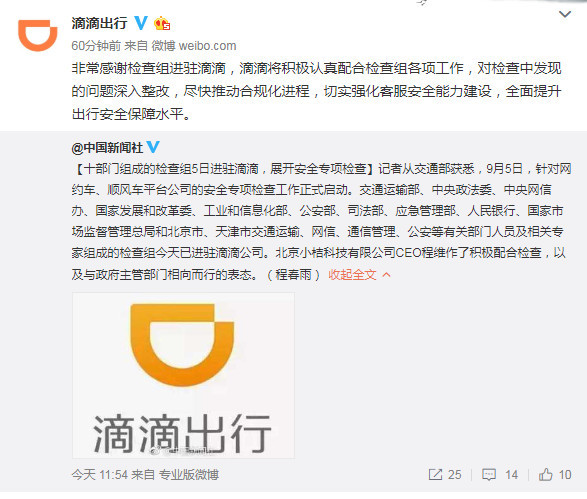Open the @中国新闻社 profile link
This screenshot has height=499, width=587.
pyautogui.click(x=107, y=147)
